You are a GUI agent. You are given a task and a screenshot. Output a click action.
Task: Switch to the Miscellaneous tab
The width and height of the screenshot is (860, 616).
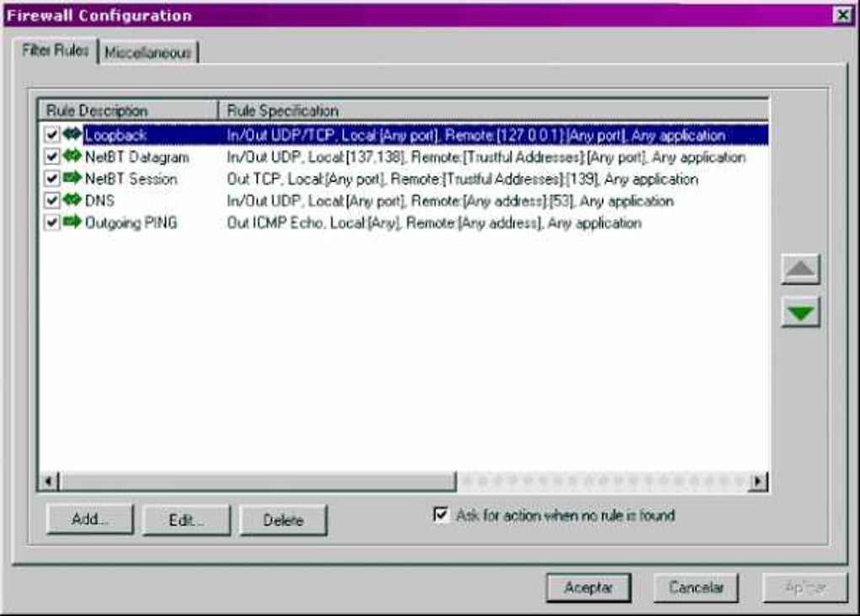(148, 52)
